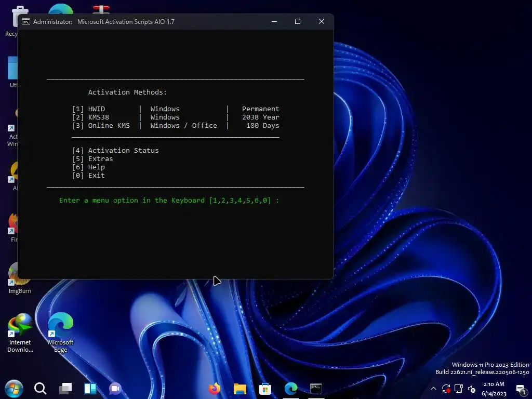The image size is (532, 399).
Task: Minimize the Activation Scripts window
Action: (x=274, y=21)
